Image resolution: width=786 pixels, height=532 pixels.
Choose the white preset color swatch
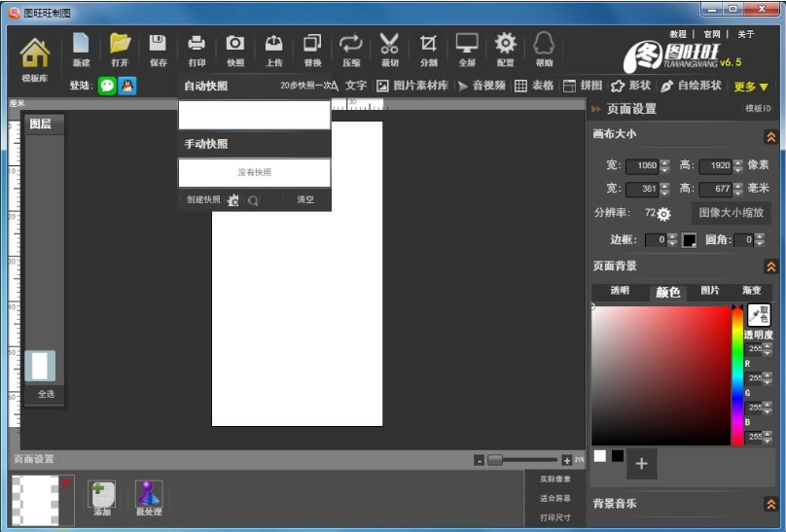tap(600, 456)
